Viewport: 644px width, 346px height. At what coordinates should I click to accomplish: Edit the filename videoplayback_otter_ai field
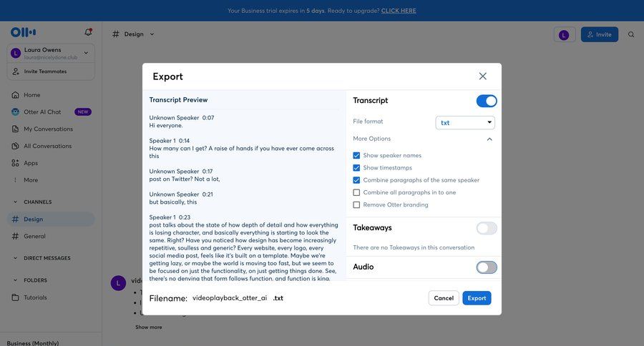pos(230,298)
